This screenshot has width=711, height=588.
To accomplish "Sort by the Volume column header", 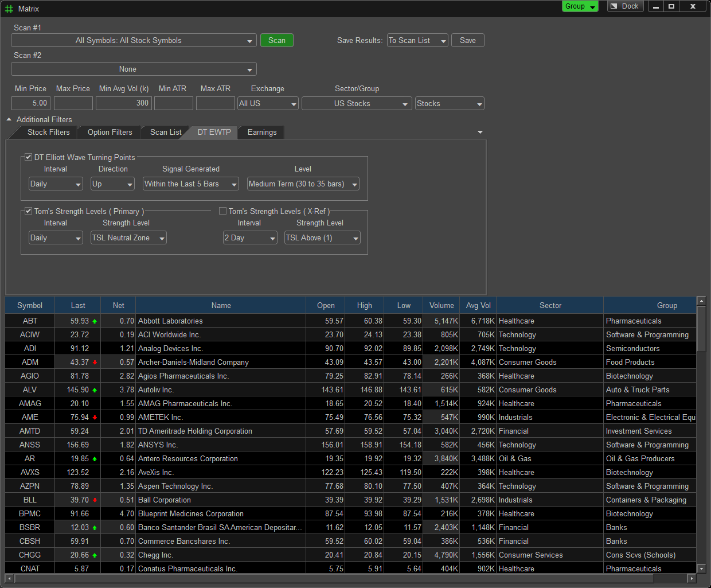I will [x=442, y=306].
